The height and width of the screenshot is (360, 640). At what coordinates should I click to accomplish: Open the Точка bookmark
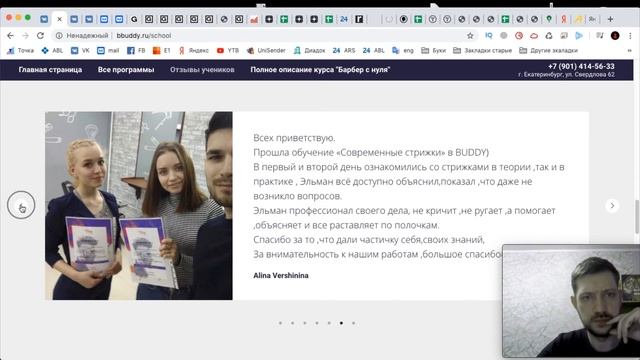[x=20, y=51]
